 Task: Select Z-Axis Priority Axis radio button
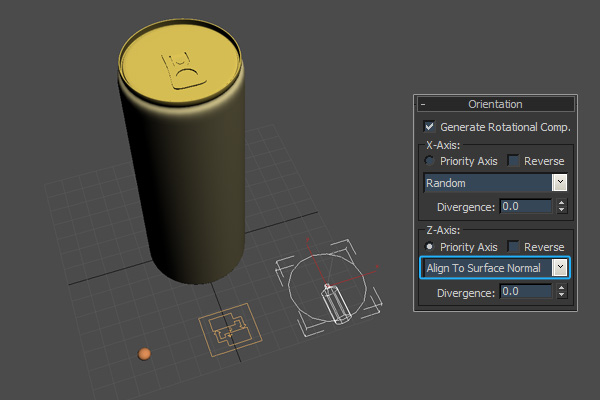tap(430, 247)
